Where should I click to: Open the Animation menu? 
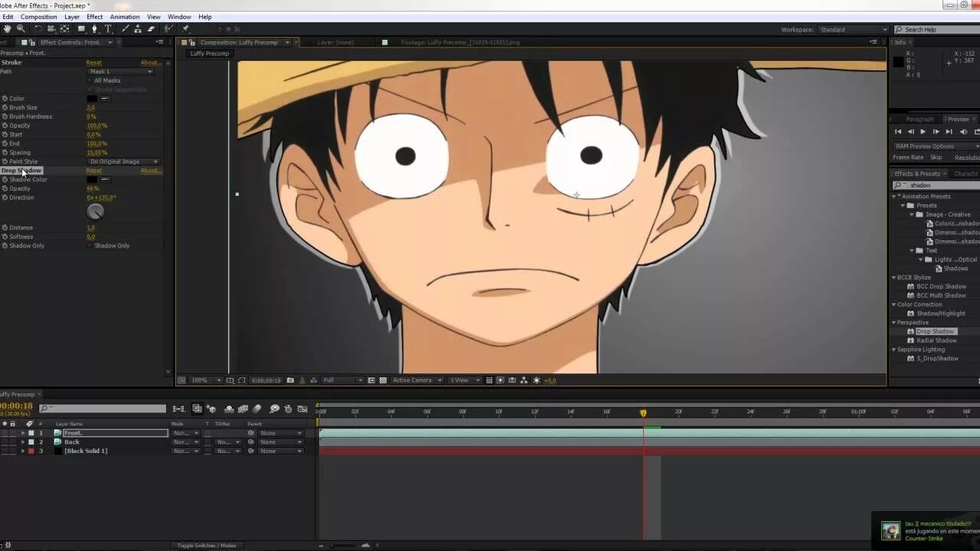click(125, 17)
